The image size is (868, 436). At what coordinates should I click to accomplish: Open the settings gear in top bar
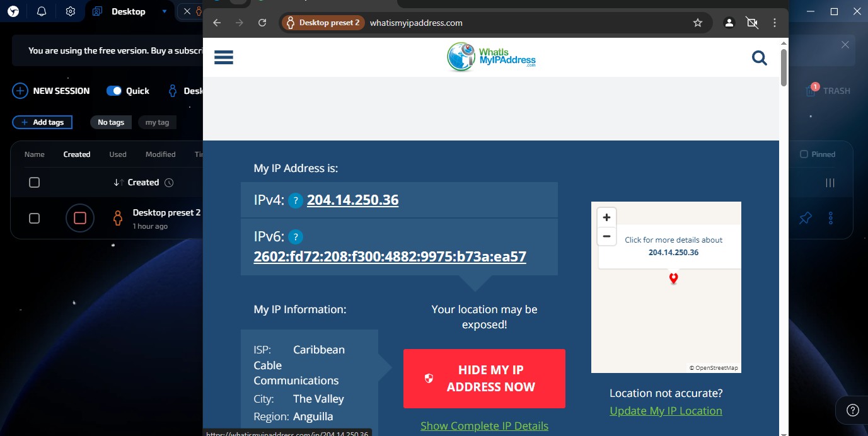click(x=71, y=11)
